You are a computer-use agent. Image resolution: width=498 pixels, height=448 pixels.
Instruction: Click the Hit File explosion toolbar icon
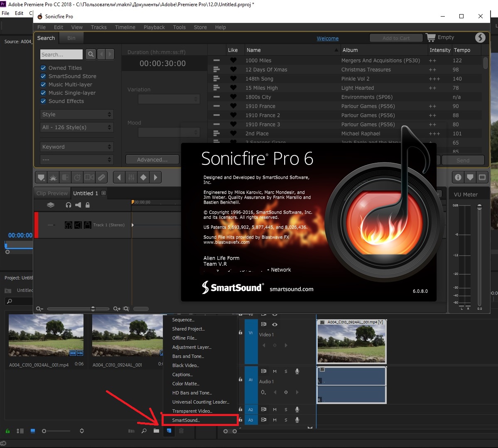click(53, 177)
